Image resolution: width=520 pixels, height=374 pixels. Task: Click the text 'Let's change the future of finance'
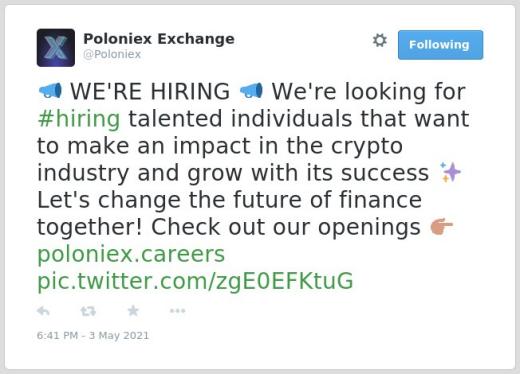click(x=229, y=200)
